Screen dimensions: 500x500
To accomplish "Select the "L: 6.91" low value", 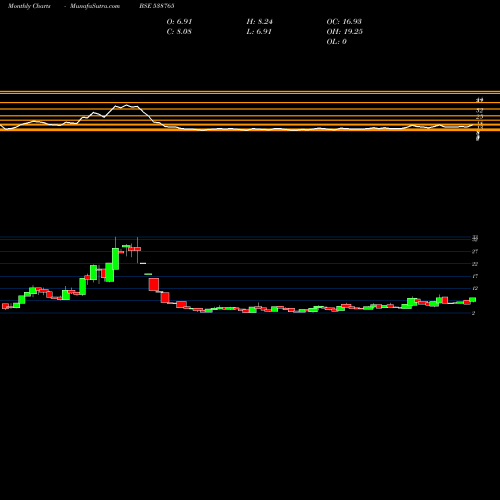I will point(259,32).
